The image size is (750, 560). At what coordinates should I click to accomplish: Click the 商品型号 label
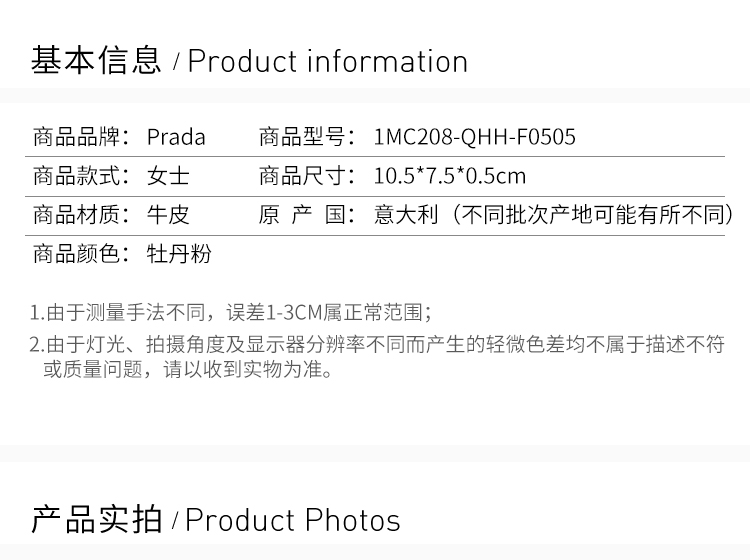click(x=307, y=137)
